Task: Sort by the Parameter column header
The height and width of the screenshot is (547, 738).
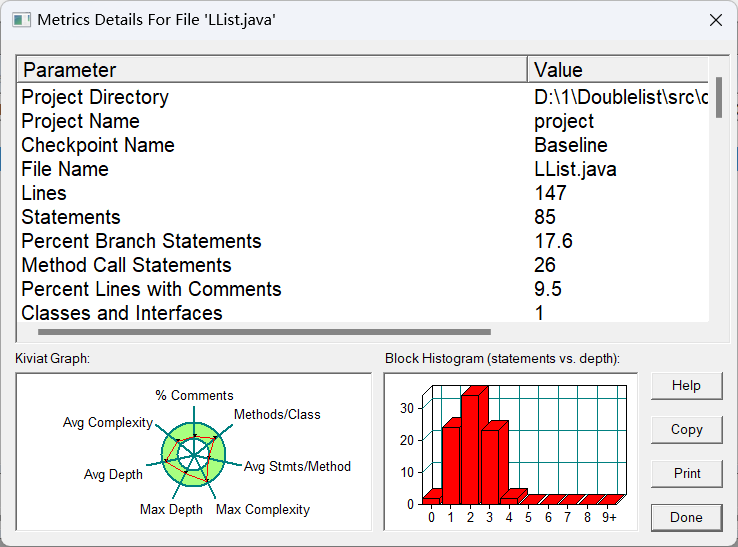Action: coord(272,70)
